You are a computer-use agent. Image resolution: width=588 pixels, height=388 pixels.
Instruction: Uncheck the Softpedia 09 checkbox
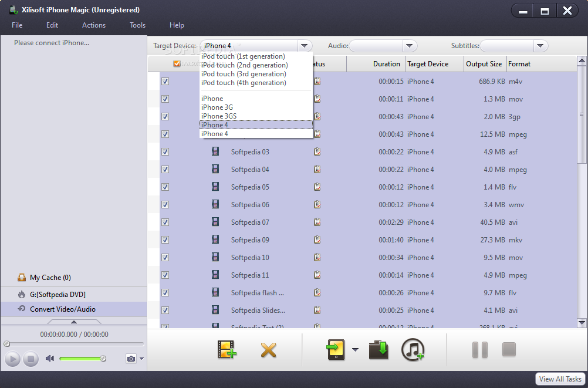pyautogui.click(x=165, y=239)
